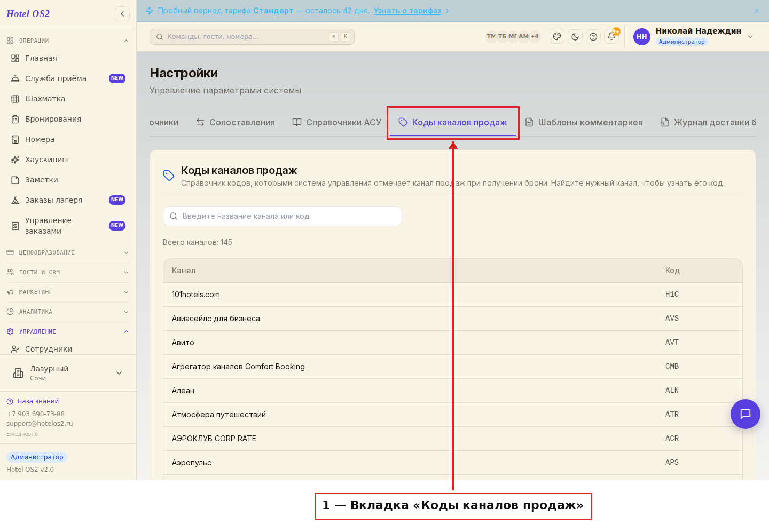Open Номера sidebar item
769x532 pixels.
(68, 139)
